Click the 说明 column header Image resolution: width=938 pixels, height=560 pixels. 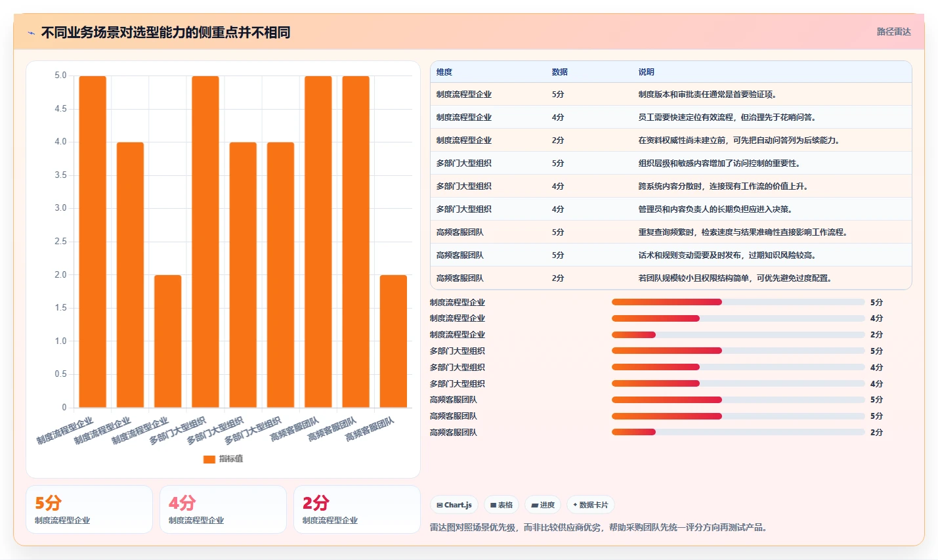point(647,72)
